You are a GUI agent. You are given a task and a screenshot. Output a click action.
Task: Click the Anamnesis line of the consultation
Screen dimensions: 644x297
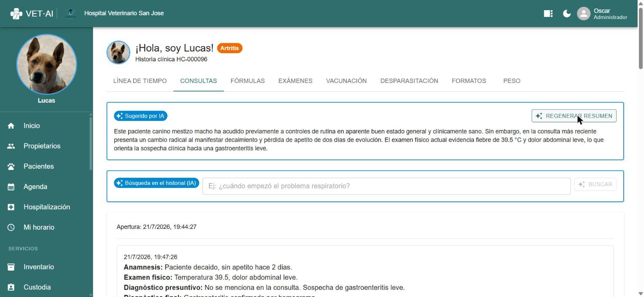208,267
